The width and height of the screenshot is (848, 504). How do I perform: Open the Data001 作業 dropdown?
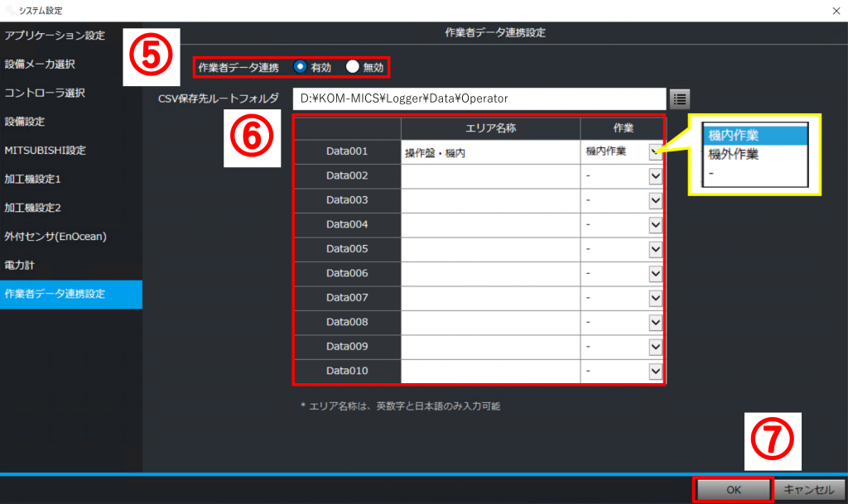655,151
